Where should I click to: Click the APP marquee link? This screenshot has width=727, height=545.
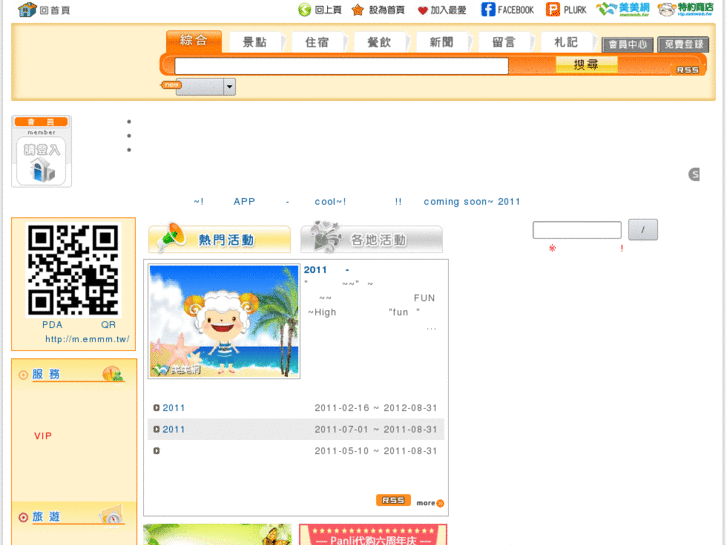coord(244,202)
